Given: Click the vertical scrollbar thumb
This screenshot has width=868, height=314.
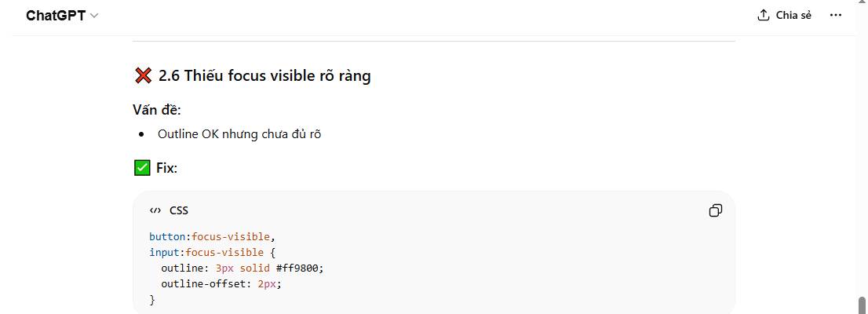Looking at the screenshot, I should click(862, 305).
